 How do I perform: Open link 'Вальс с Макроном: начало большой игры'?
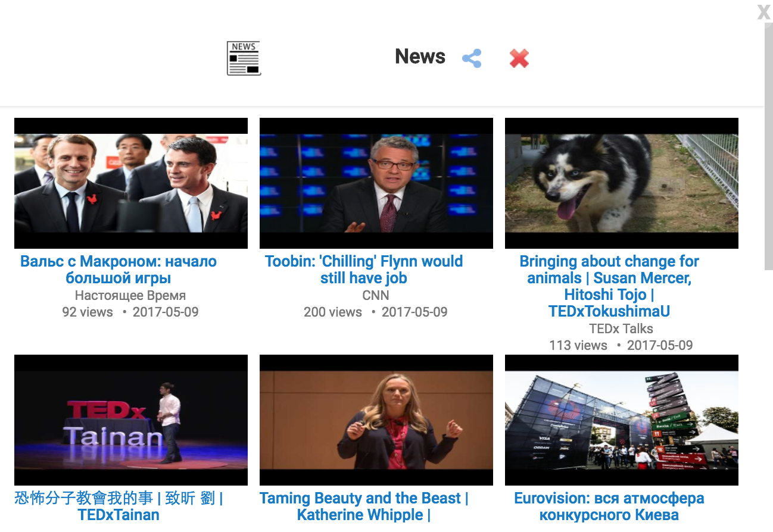[119, 270]
